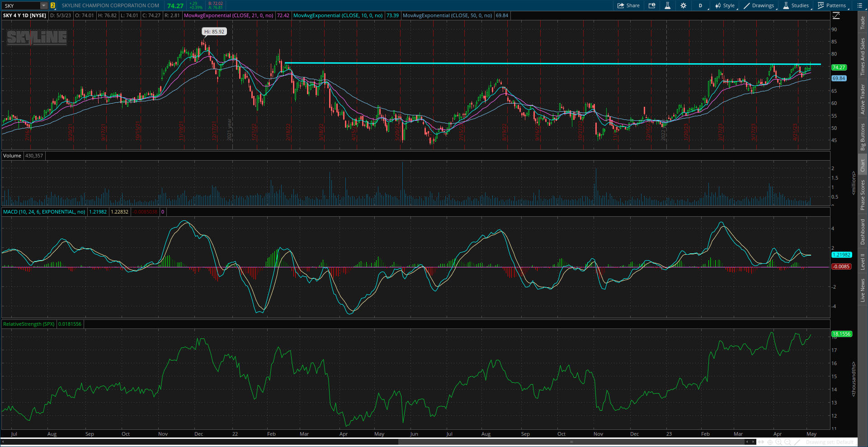
Task: Select the active drawing tool line icon
Action: (798, 442)
